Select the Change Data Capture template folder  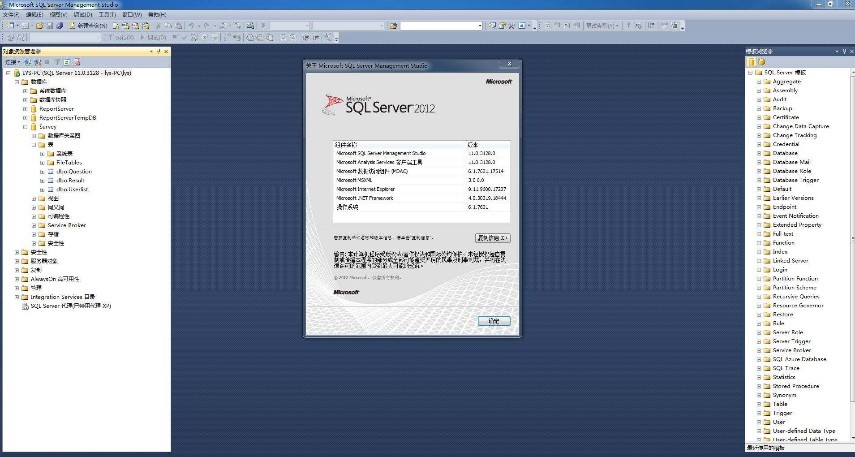coord(801,127)
